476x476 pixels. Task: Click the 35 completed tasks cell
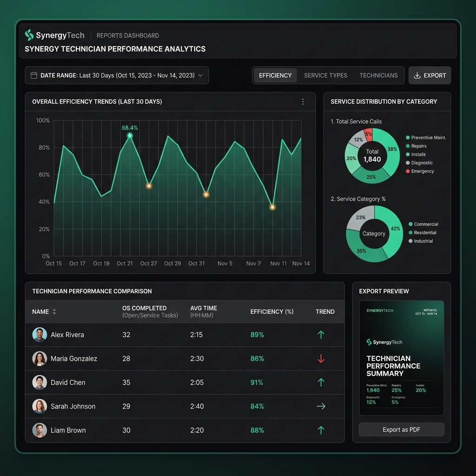[x=126, y=383]
